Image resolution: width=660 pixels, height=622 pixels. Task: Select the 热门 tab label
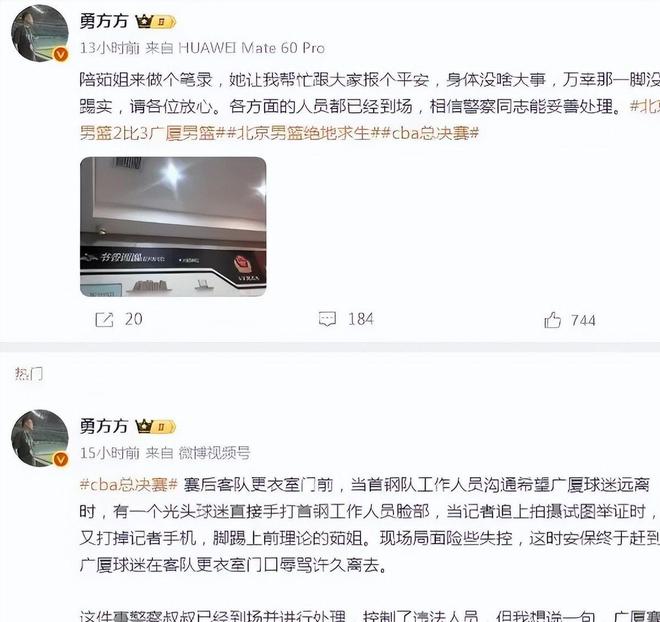click(x=29, y=373)
